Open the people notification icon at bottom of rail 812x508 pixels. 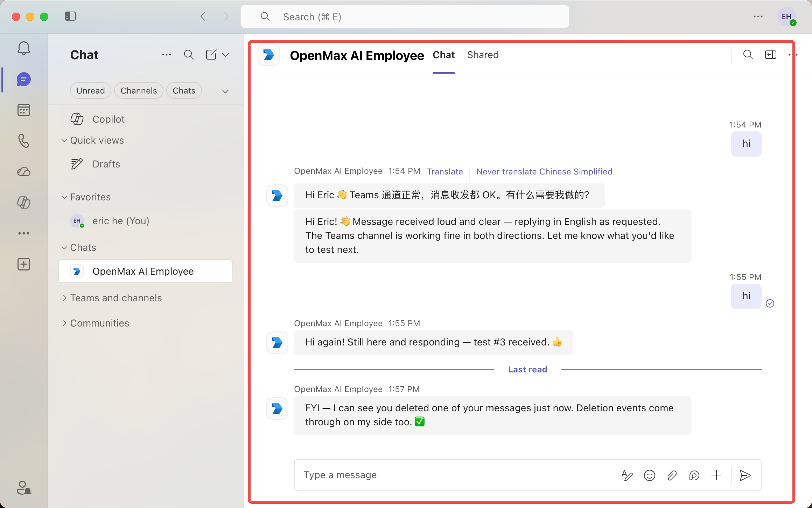(24, 488)
